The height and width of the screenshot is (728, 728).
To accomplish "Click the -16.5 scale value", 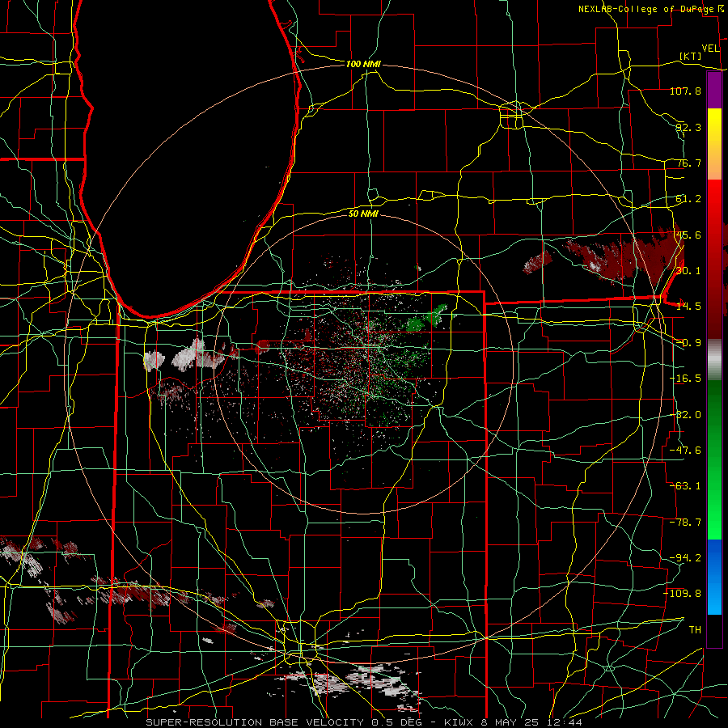I will pyautogui.click(x=685, y=379).
